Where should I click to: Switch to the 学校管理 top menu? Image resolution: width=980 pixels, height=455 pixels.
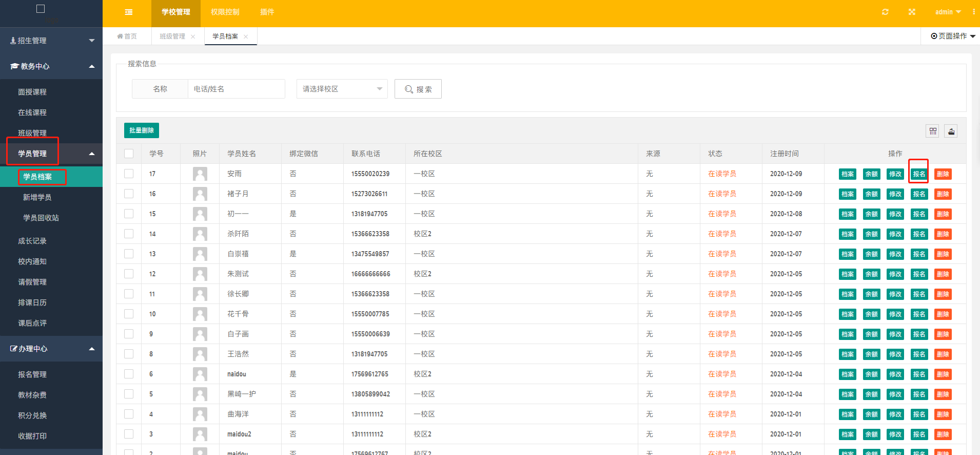pos(176,12)
